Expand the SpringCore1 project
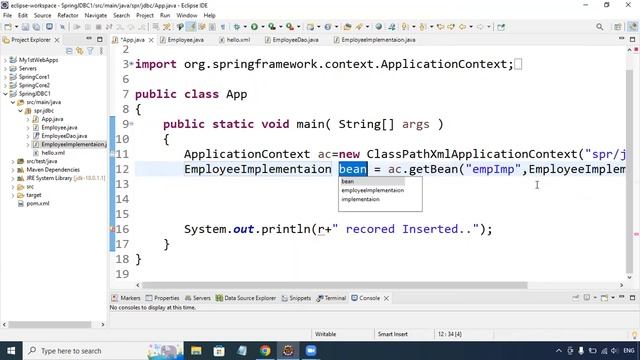 (5, 77)
